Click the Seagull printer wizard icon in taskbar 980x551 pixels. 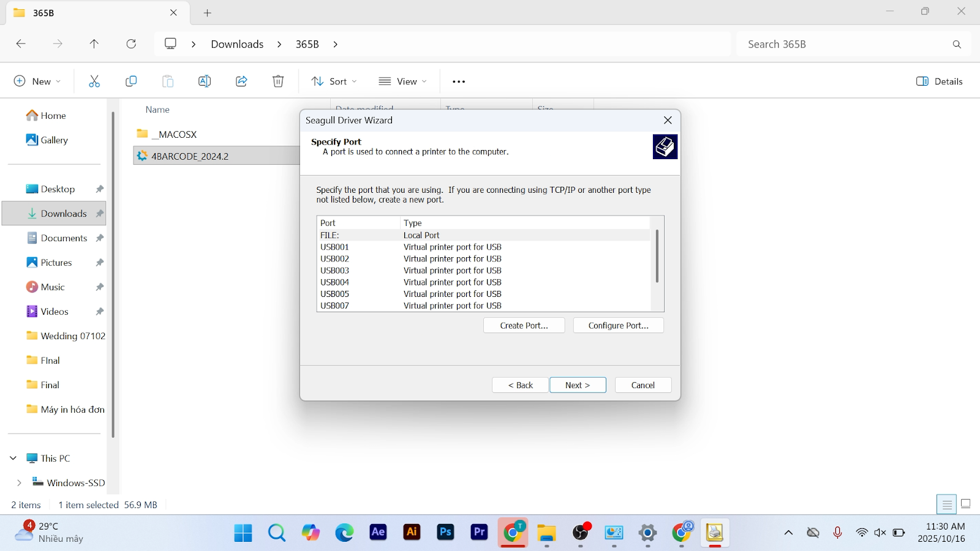click(x=714, y=533)
